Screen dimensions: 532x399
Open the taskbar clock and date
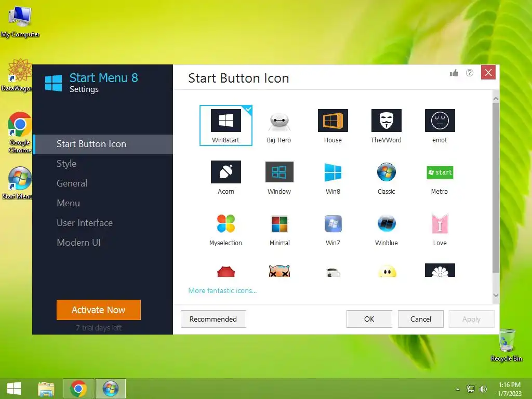click(510, 389)
